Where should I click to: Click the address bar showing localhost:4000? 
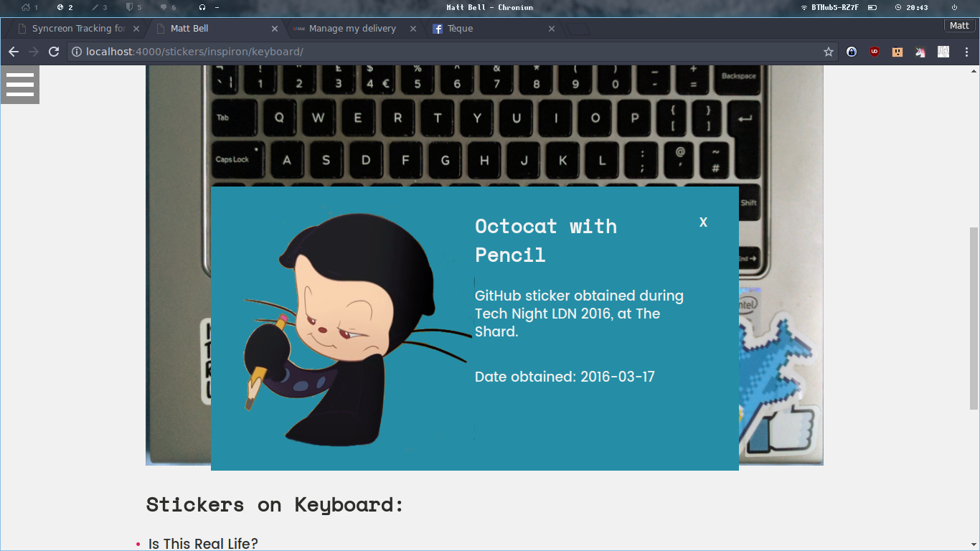point(215,52)
